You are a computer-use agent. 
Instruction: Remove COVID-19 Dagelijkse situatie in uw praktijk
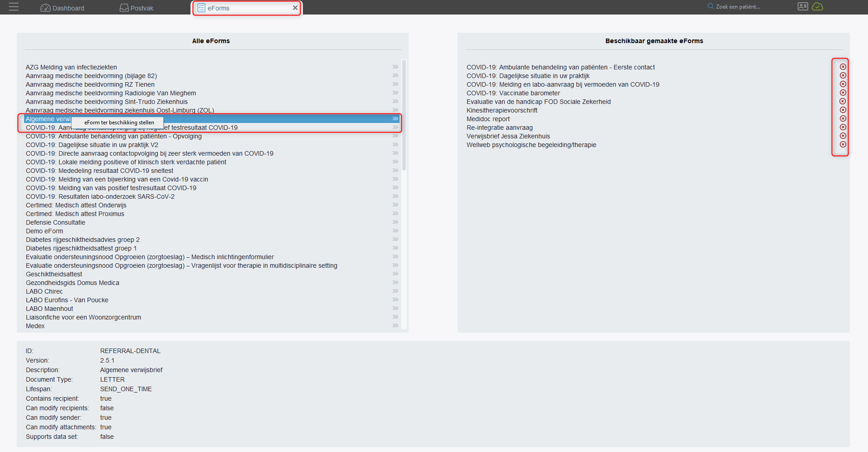[x=843, y=75]
